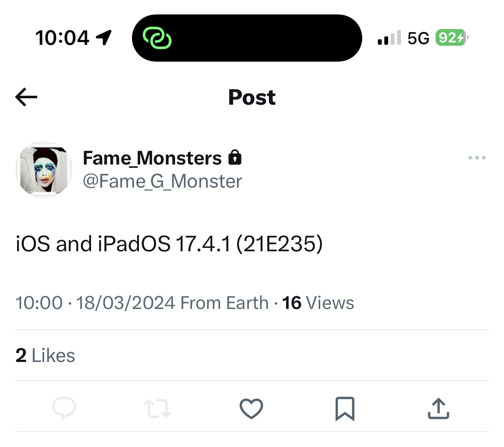Tap the status bar clock 10:04
This screenshot has width=504, height=447.
62,38
